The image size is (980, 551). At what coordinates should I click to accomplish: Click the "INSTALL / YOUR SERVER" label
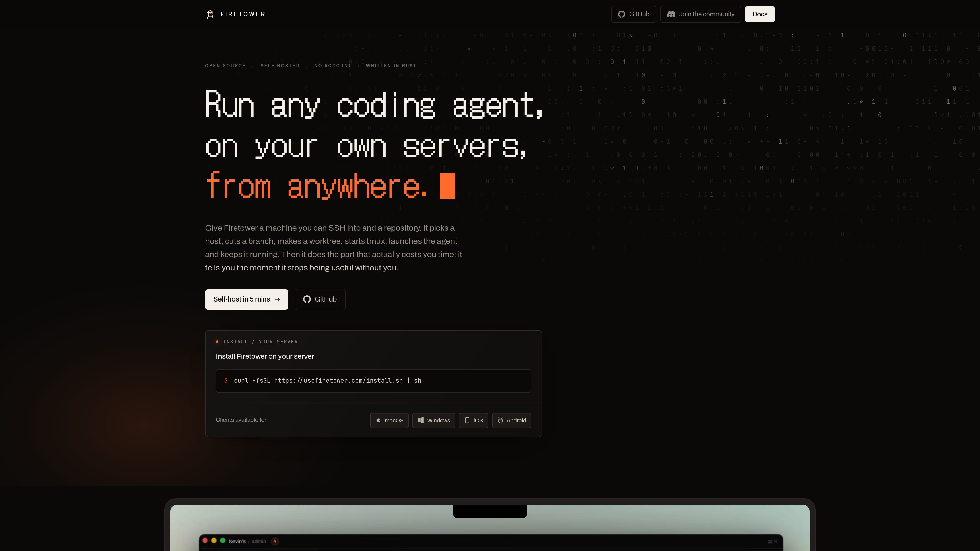pos(260,342)
